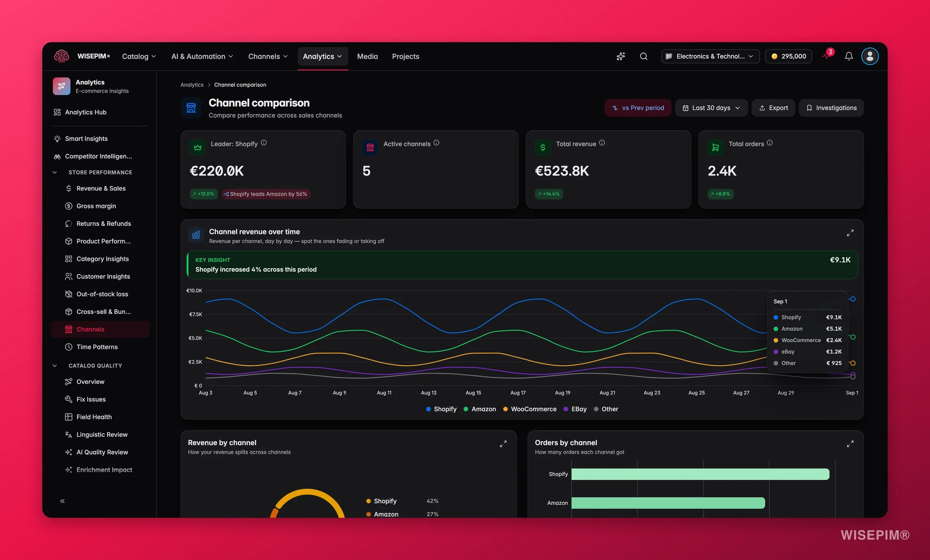The image size is (930, 560).
Task: Click the Amazon orders bar
Action: click(x=668, y=503)
